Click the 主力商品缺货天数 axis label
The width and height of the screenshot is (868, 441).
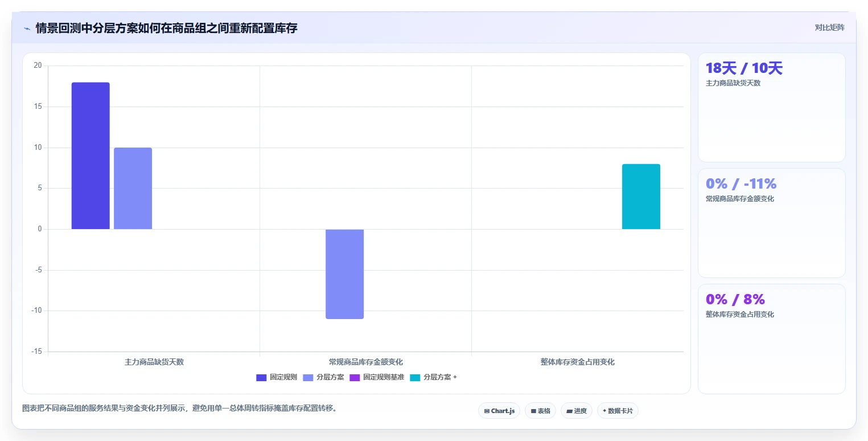click(x=154, y=362)
